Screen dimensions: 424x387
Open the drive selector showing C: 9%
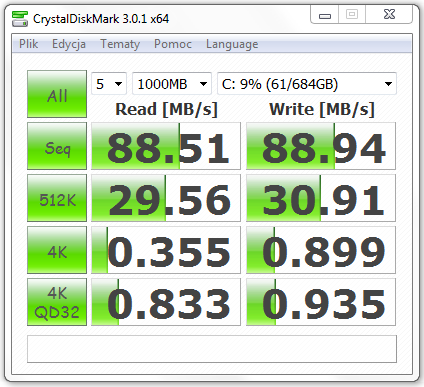tap(307, 84)
